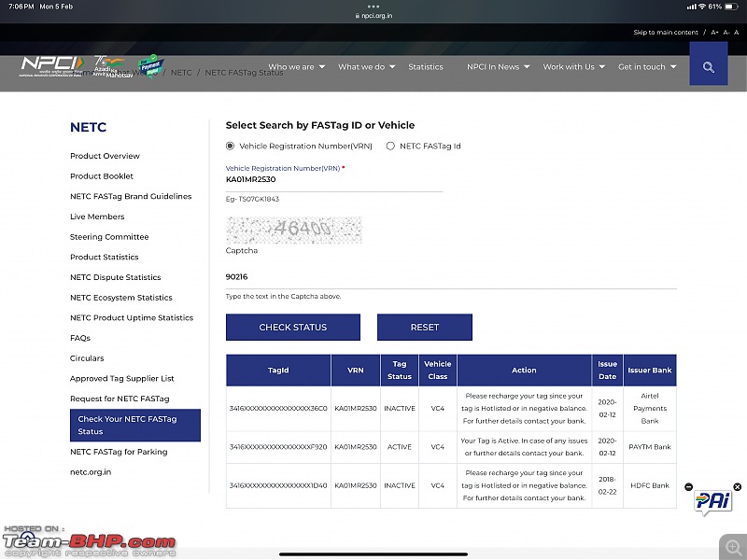Click the captcha image
Image resolution: width=747 pixels, height=560 pixels.
tap(294, 230)
